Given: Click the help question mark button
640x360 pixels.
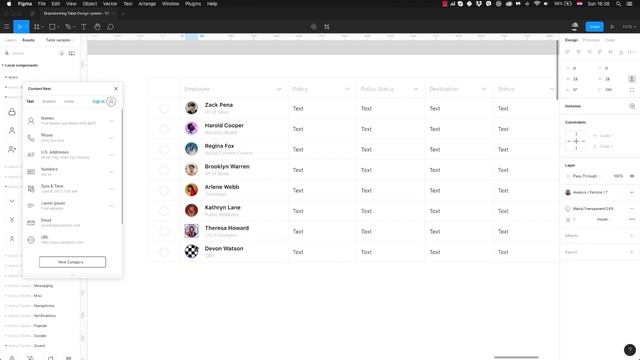Looking at the screenshot, I should (x=630, y=350).
